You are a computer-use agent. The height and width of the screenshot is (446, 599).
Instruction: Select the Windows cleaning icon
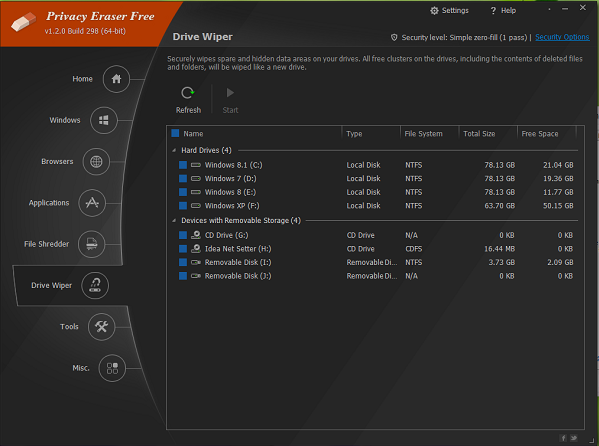click(104, 120)
